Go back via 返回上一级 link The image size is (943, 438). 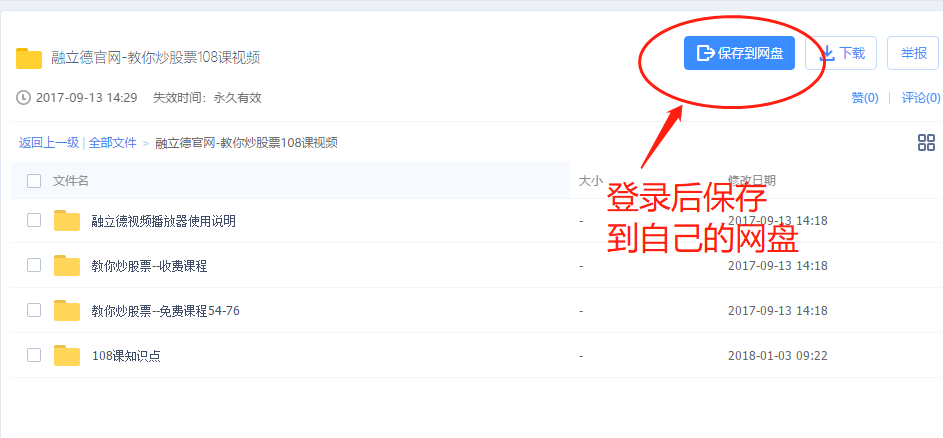pyautogui.click(x=49, y=143)
